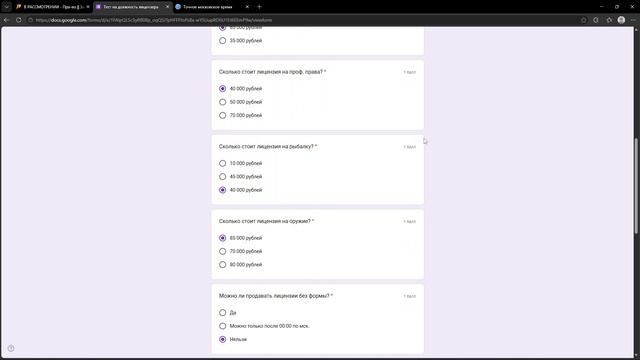Choose '70 000 рублей' for weapon license
Viewport: 640px width, 360px height.
click(222, 251)
